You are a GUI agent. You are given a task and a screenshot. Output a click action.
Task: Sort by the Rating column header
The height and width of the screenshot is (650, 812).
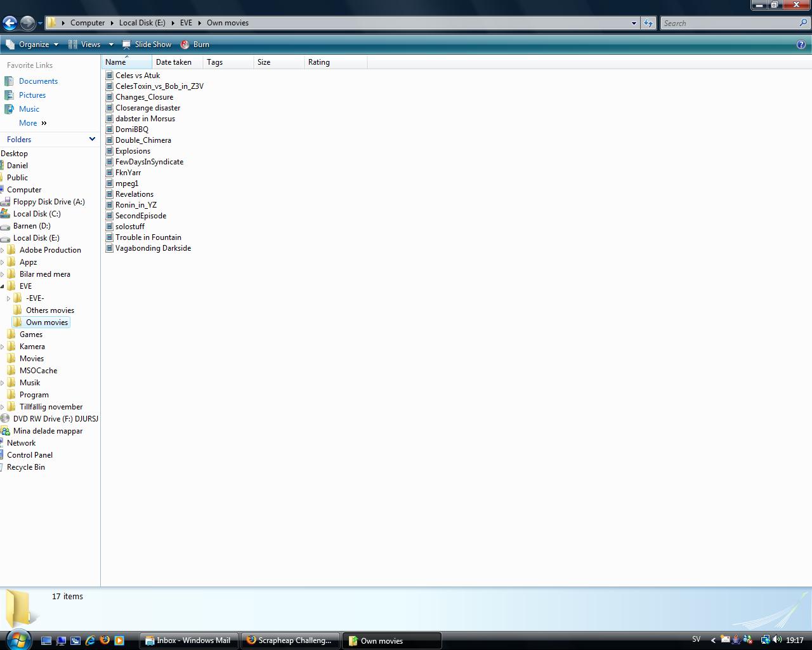point(336,62)
